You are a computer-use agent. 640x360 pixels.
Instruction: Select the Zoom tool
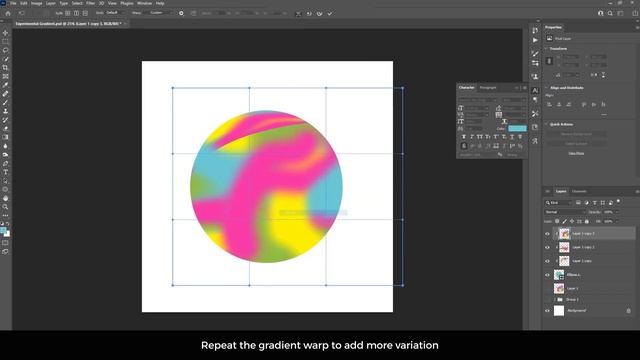(x=5, y=207)
